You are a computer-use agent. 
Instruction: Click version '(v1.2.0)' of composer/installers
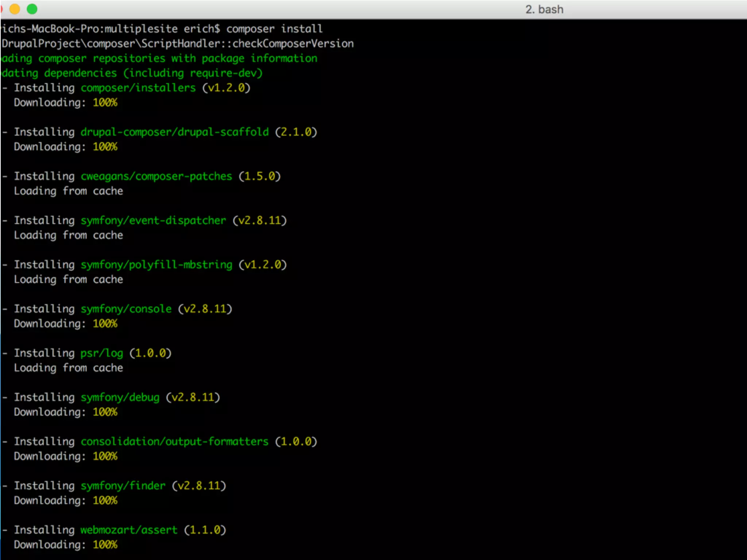226,88
